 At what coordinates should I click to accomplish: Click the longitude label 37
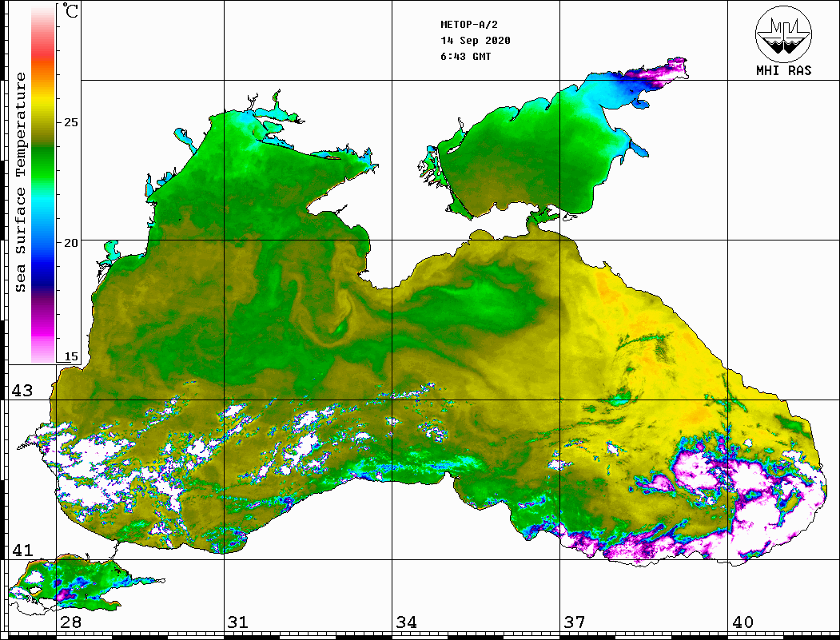click(x=575, y=622)
